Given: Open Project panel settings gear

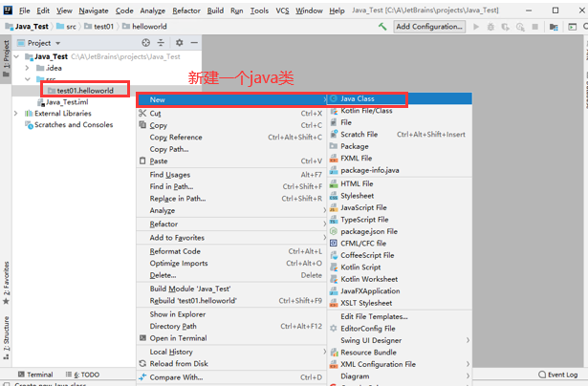Looking at the screenshot, I should (x=179, y=43).
